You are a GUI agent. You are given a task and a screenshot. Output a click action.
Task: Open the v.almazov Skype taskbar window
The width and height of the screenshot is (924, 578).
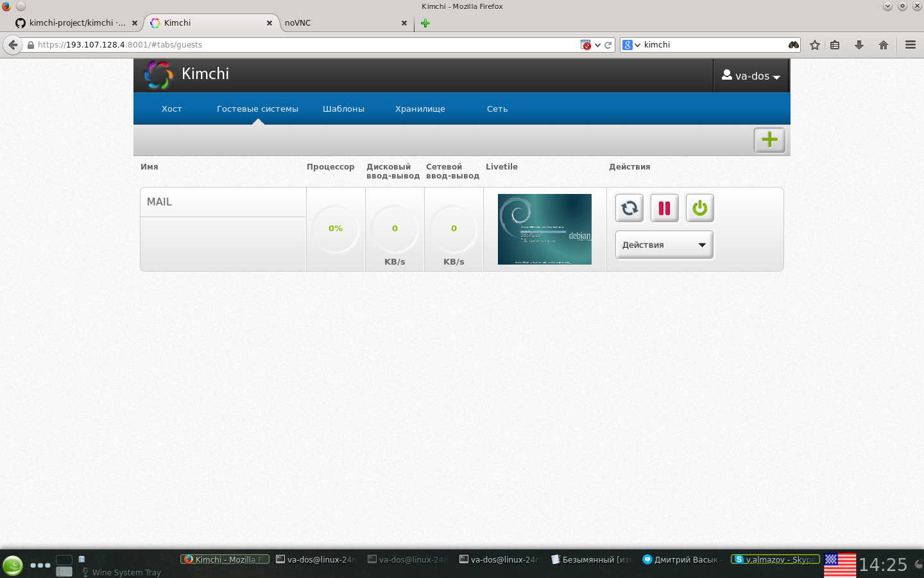coord(775,559)
